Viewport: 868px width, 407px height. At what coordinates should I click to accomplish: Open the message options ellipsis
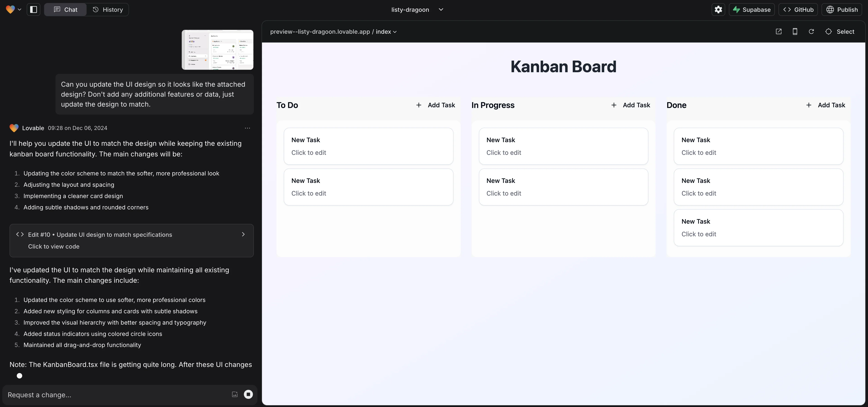coord(247,128)
